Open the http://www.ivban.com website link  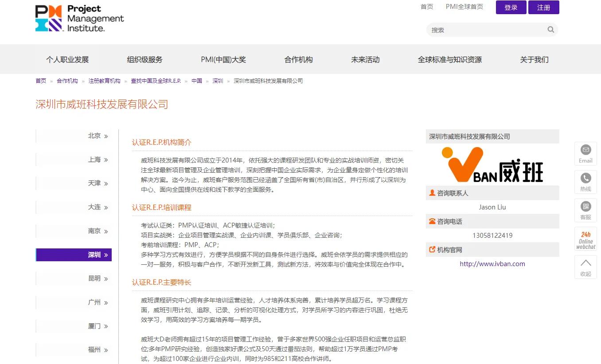pyautogui.click(x=492, y=263)
